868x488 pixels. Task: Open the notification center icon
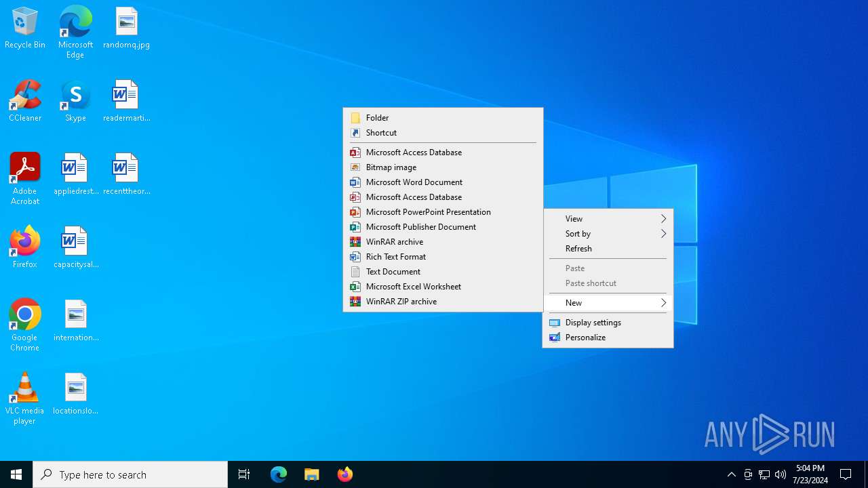pyautogui.click(x=846, y=474)
